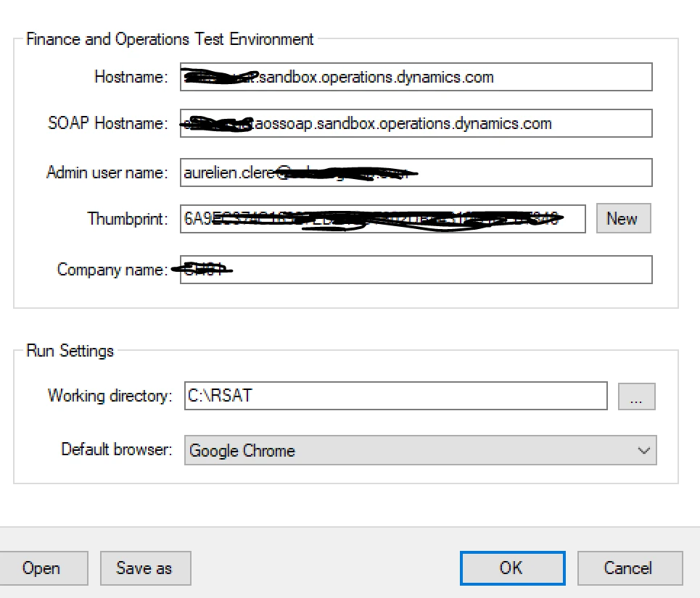This screenshot has width=700, height=598.
Task: Click the "Admin user name:" label
Action: (x=107, y=173)
